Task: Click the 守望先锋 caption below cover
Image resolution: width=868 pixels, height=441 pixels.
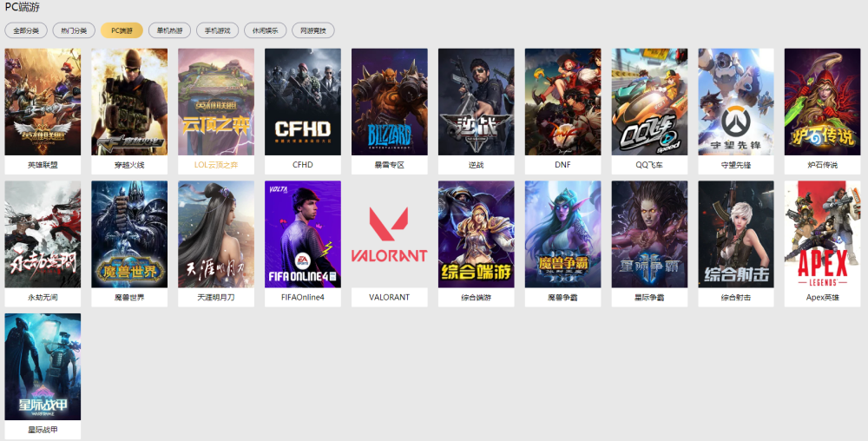Action: point(736,165)
